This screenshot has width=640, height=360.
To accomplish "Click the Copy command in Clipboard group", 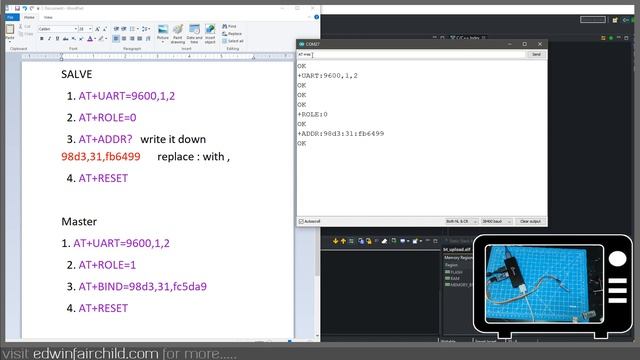I will pyautogui.click(x=26, y=34).
